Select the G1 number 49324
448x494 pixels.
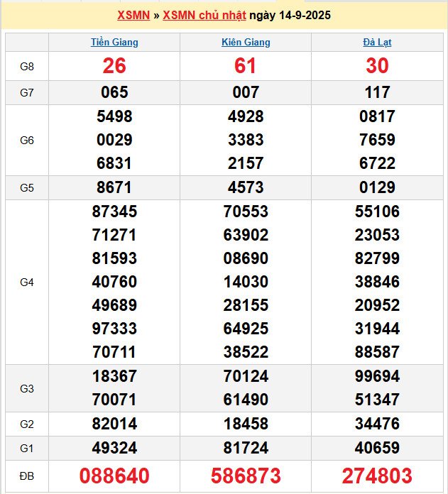click(x=114, y=448)
